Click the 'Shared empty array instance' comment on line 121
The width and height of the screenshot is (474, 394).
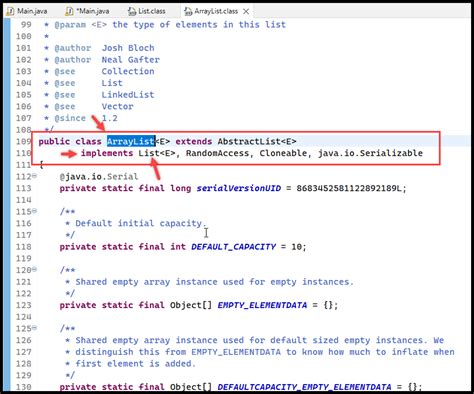tap(214, 282)
